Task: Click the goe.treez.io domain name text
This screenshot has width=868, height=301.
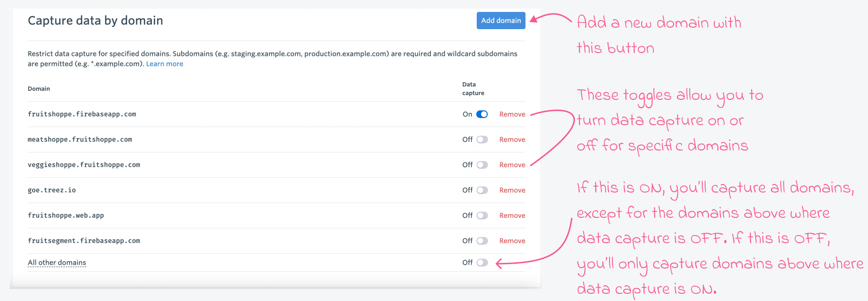Action: tap(52, 190)
